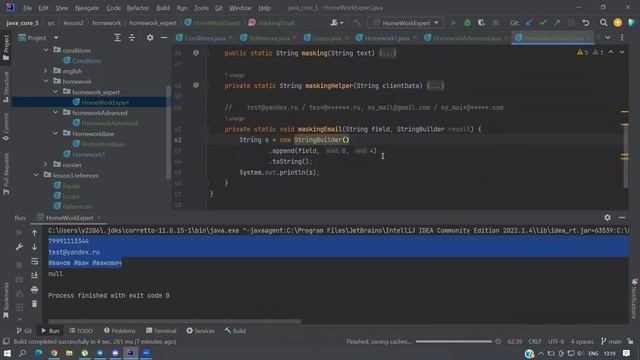Screen dimensions: 640x360
Task: Click the Run panel wrench settings icon
Action: (19, 247)
